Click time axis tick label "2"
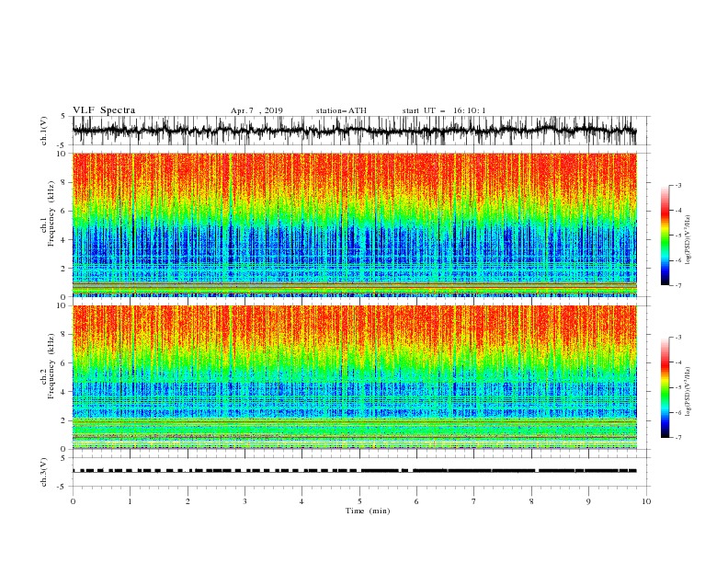Viewport: 728px width, 563px height. coord(188,501)
